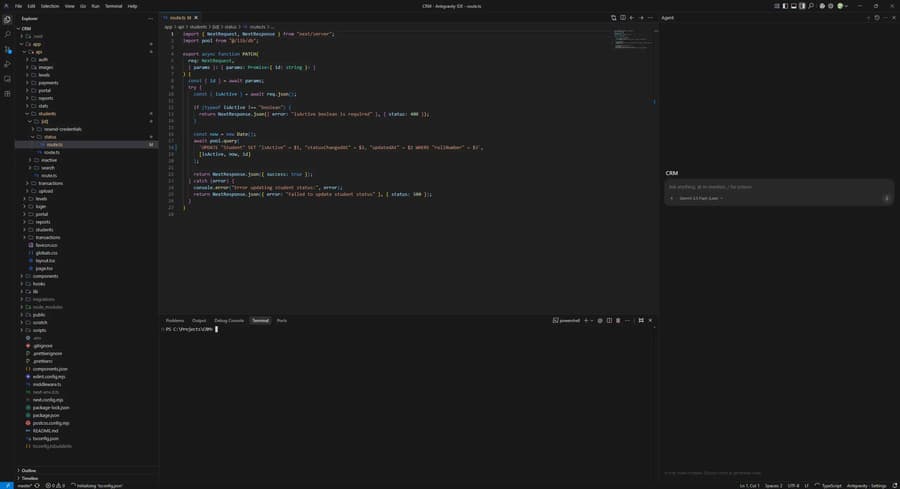
Task: Switch to the Output tab
Action: click(x=199, y=320)
